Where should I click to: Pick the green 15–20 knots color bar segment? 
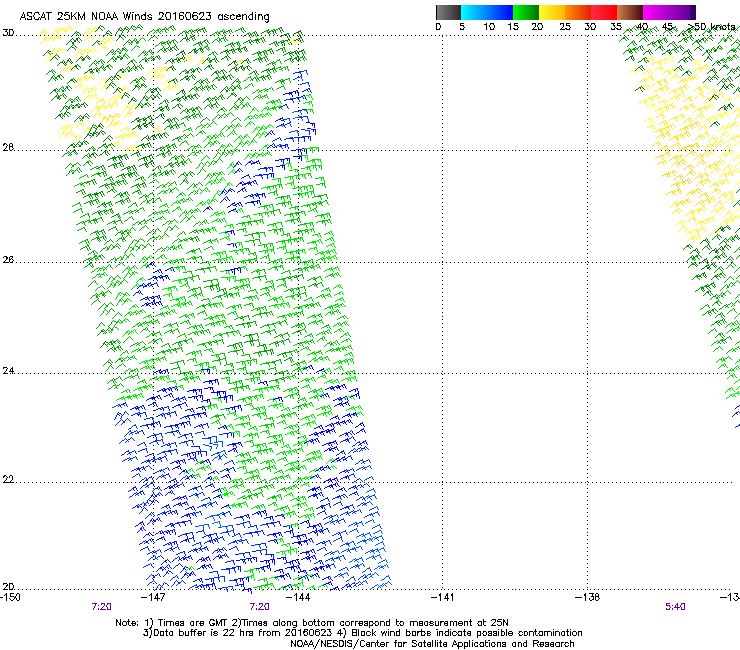point(526,12)
